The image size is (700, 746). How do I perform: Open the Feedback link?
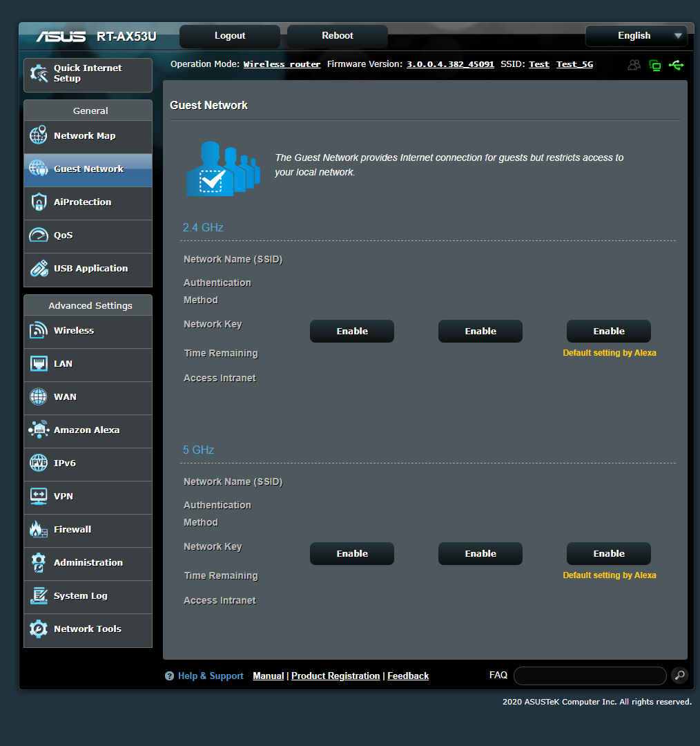(408, 676)
